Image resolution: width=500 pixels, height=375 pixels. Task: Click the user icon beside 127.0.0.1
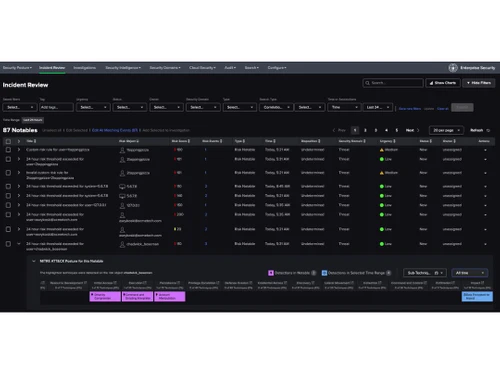(x=122, y=206)
